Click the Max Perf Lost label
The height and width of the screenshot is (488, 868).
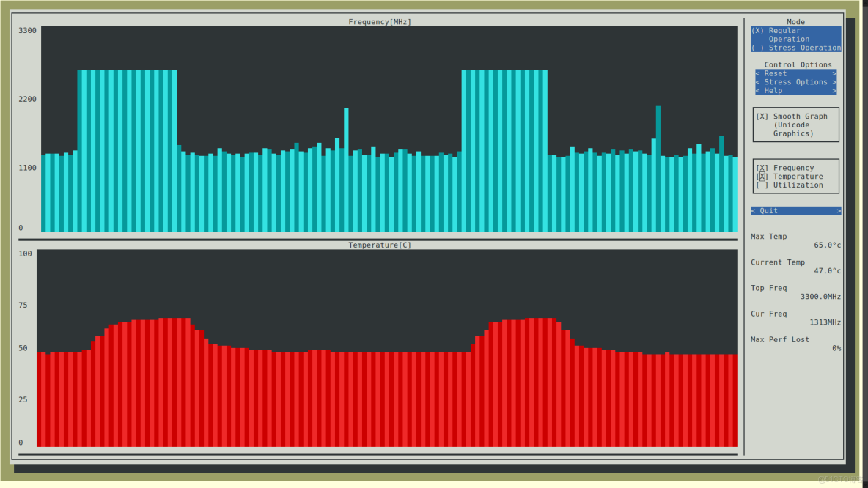coord(780,340)
